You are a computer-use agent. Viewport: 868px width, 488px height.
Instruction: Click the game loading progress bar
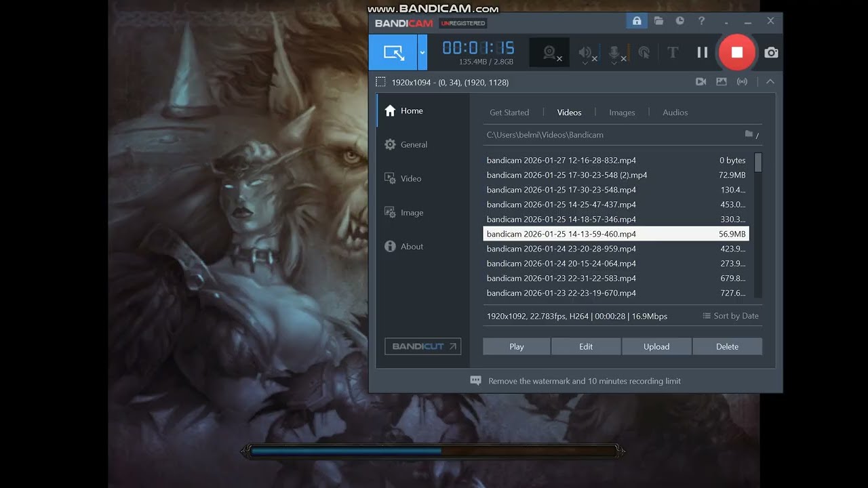(433, 451)
